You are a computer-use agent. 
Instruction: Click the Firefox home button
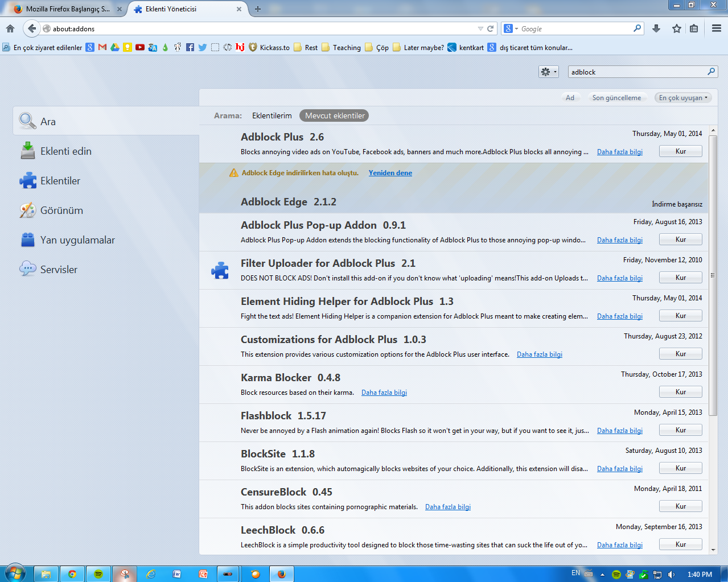click(x=10, y=28)
